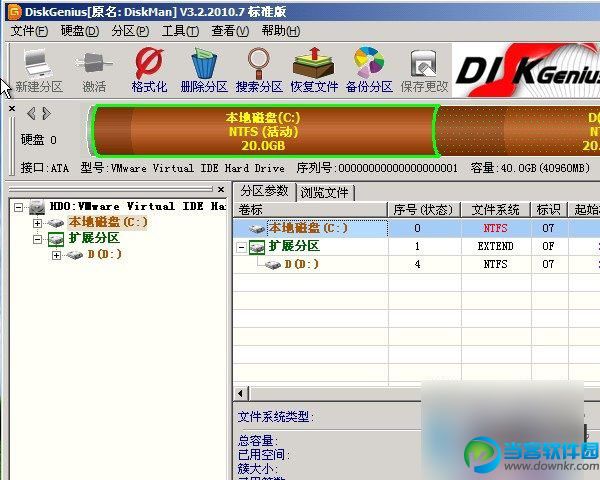The image size is (600, 480).
Task: Click the 0F identifier cell
Action: point(548,247)
